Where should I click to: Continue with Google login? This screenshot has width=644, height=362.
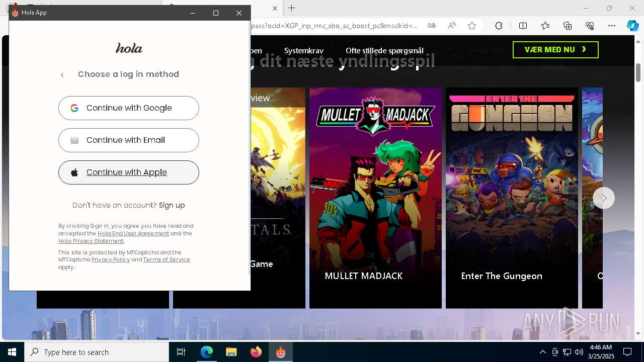(129, 108)
